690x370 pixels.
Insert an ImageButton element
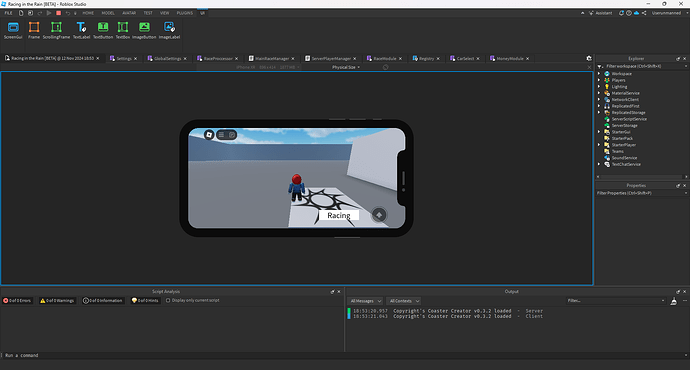click(144, 30)
